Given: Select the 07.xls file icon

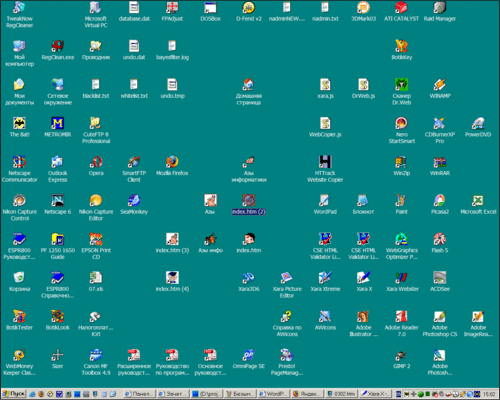Looking at the screenshot, I should click(96, 277).
